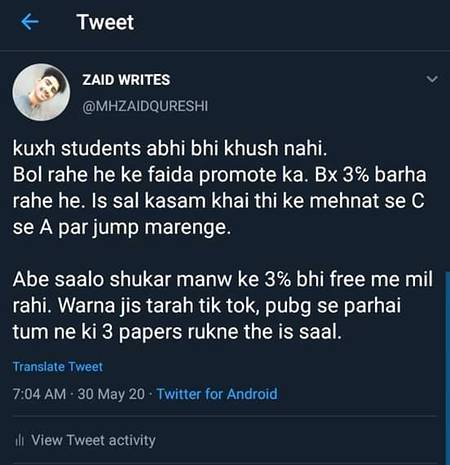
Task: Click the second paragraph starting with 'Abe saalo'
Action: (x=223, y=305)
